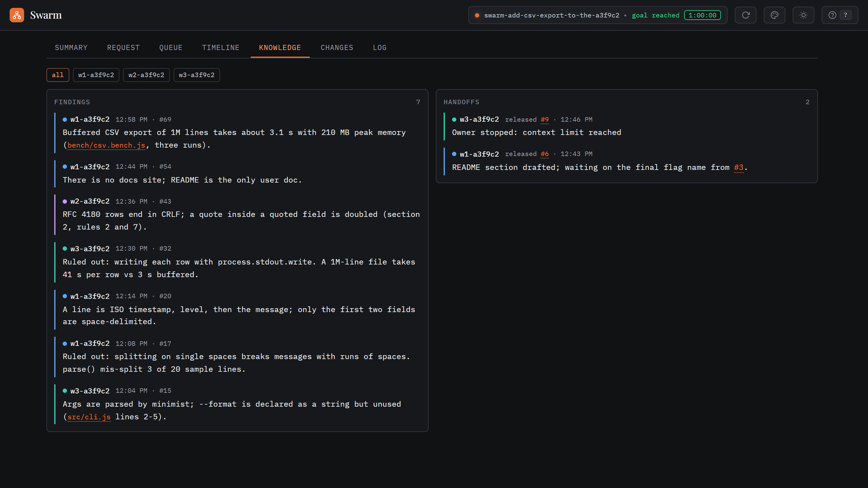Image resolution: width=868 pixels, height=488 pixels.
Task: Click the '?' shortcut key badge
Action: tap(845, 15)
